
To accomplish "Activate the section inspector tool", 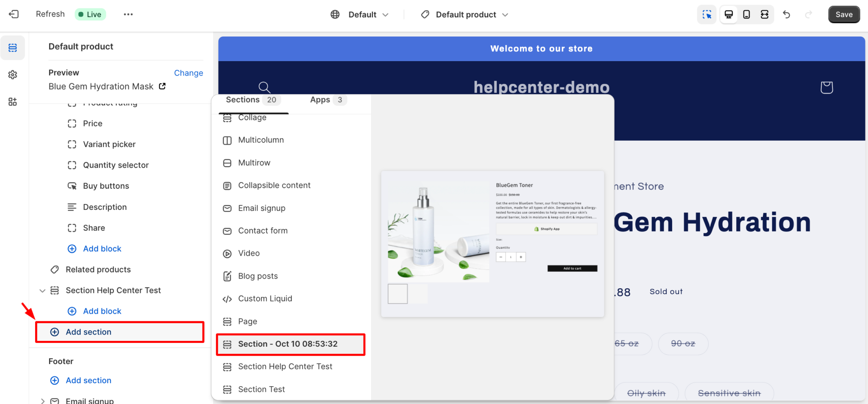I will 707,14.
